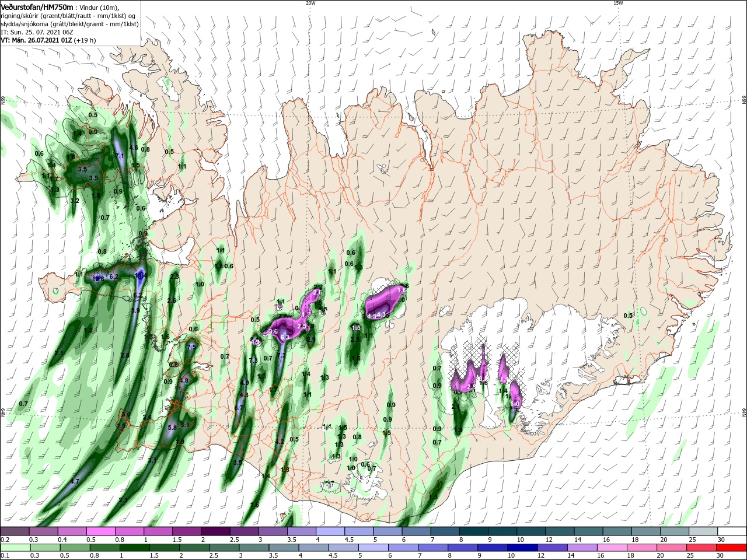This screenshot has width=747, height=560.
Task: Click the 7.1 precipitation value in Westfjords
Action: coord(120,156)
